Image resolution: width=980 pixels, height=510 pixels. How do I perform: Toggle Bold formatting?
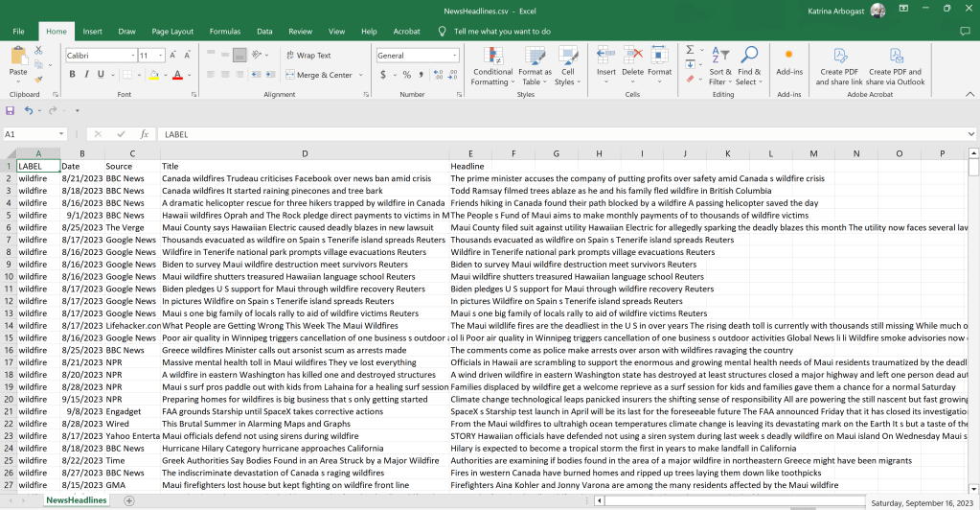click(72, 74)
